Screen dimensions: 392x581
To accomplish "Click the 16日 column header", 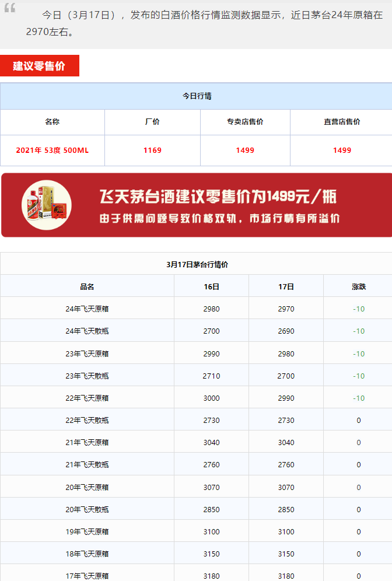I will click(x=212, y=287).
